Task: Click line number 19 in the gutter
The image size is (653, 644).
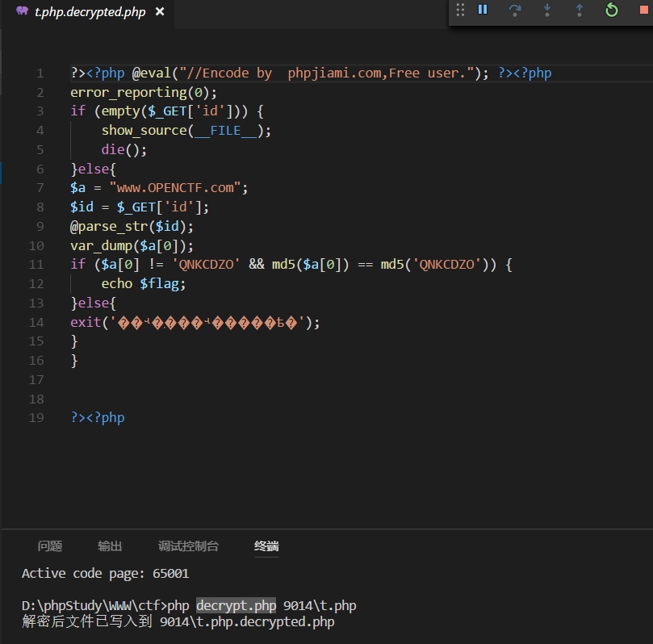Action: tap(36, 417)
